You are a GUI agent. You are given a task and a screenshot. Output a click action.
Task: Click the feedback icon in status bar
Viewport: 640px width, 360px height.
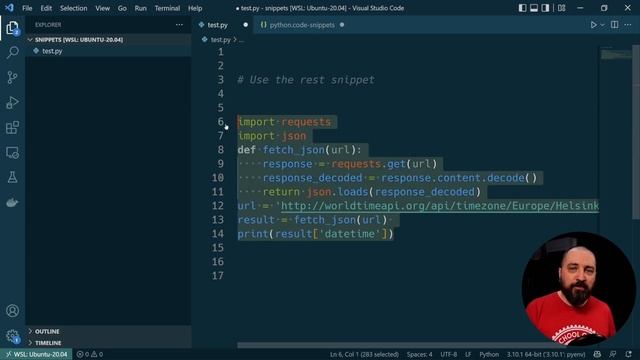point(613,354)
